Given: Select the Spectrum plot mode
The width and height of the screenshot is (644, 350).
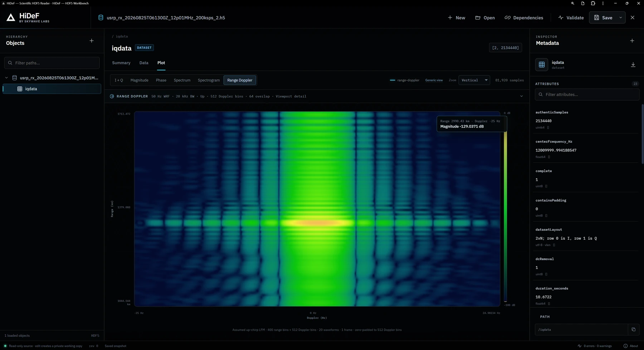Looking at the screenshot, I should pos(182,80).
